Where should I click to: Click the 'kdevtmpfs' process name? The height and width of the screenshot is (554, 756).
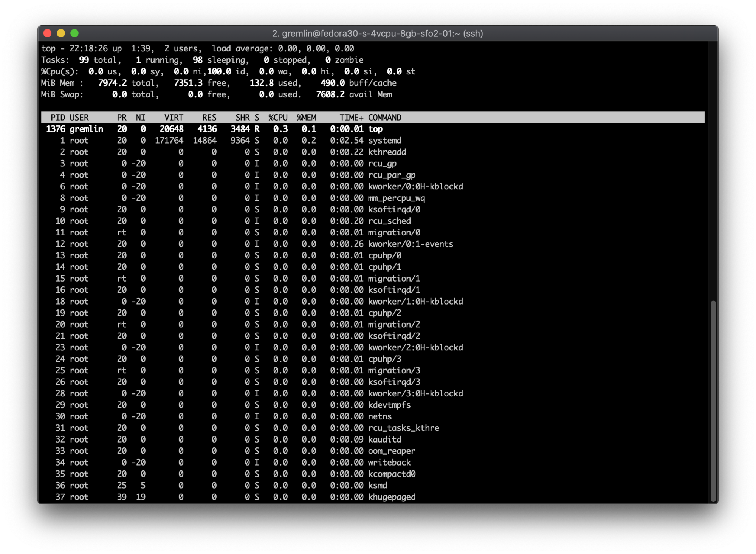pos(389,405)
